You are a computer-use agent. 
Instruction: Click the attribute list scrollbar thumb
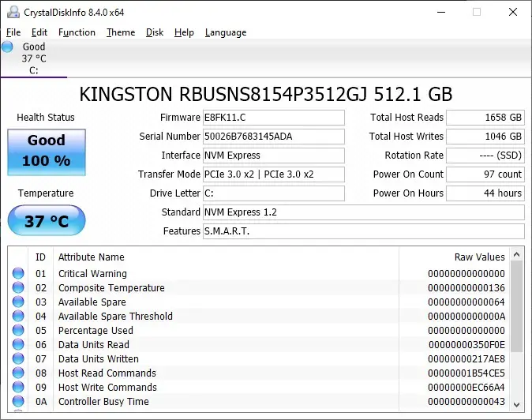pos(517,306)
